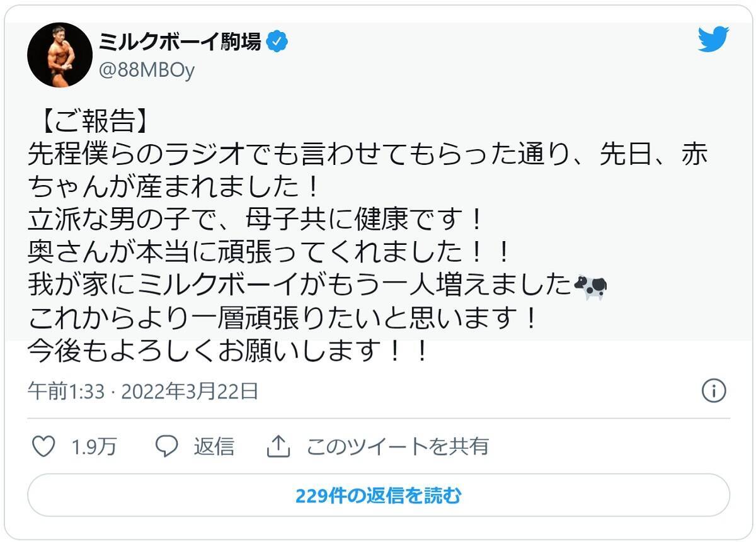Viewport: 756px width, 542px height.
Task: Click the line 立派な男の子で、母子共に健康です
Action: pyautogui.click(x=255, y=220)
